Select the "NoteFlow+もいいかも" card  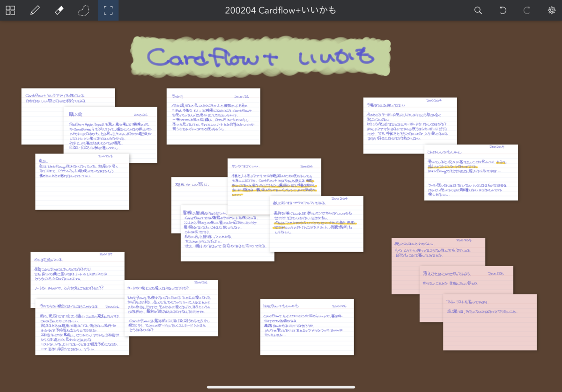[307, 327]
